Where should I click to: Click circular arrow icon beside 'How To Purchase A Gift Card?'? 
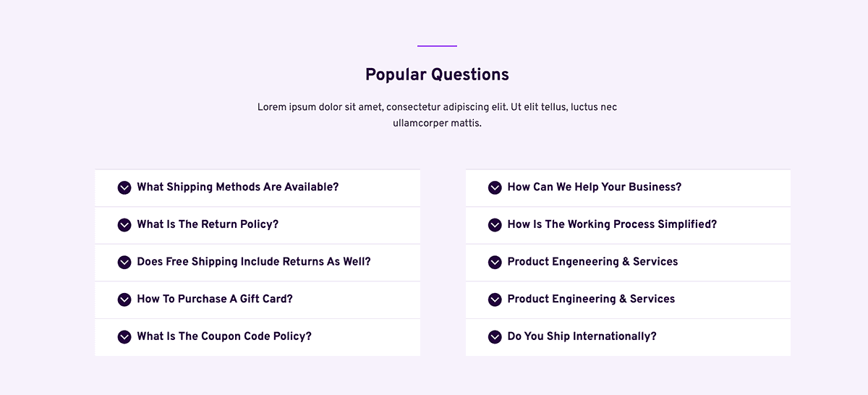point(124,300)
